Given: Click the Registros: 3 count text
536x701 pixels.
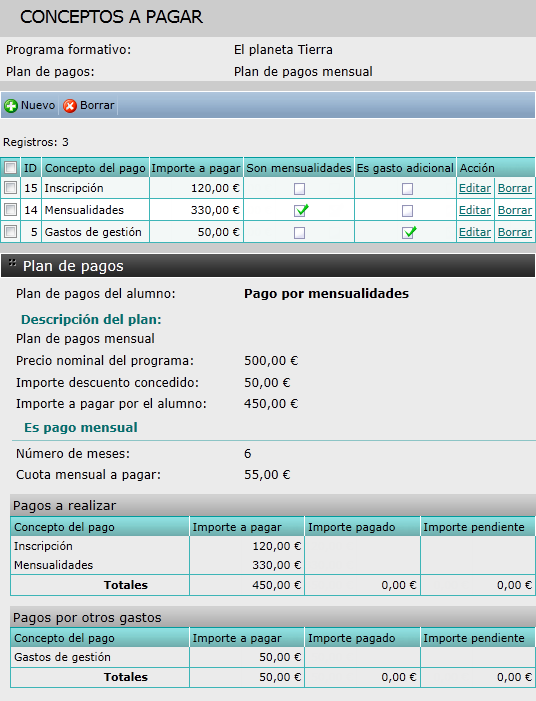Looking at the screenshot, I should (x=36, y=142).
